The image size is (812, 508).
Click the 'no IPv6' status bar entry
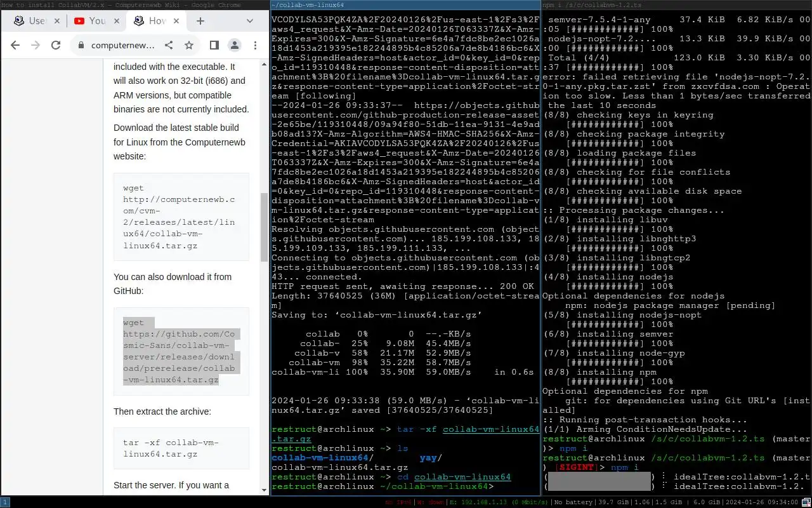(x=398, y=502)
